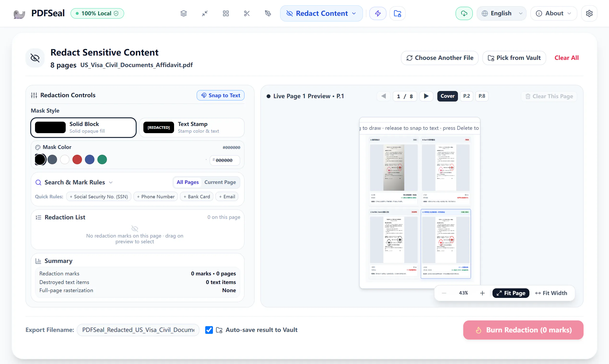Click Pick from Vault button
The height and width of the screenshot is (364, 609).
pos(514,58)
